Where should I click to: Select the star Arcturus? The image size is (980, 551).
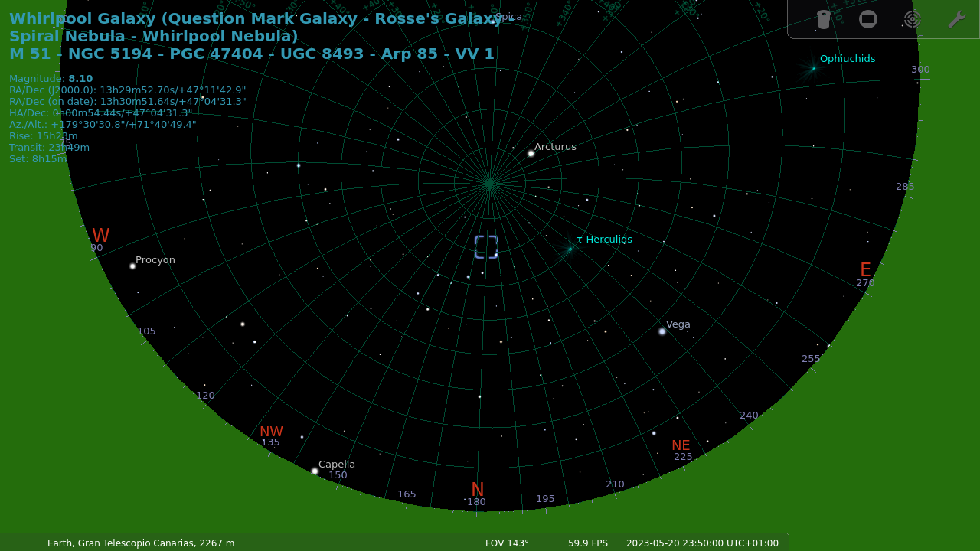coord(531,153)
